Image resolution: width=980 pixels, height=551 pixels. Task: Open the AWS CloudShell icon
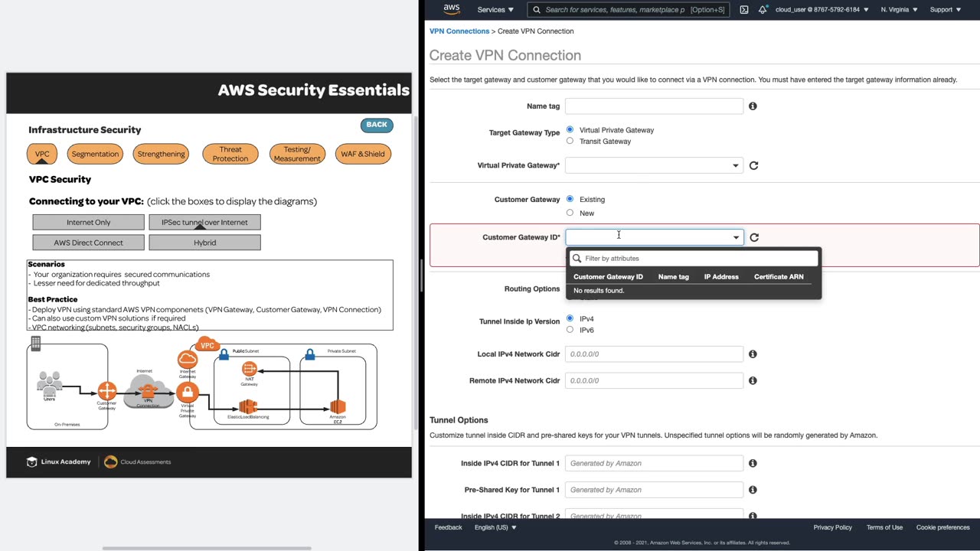point(744,10)
